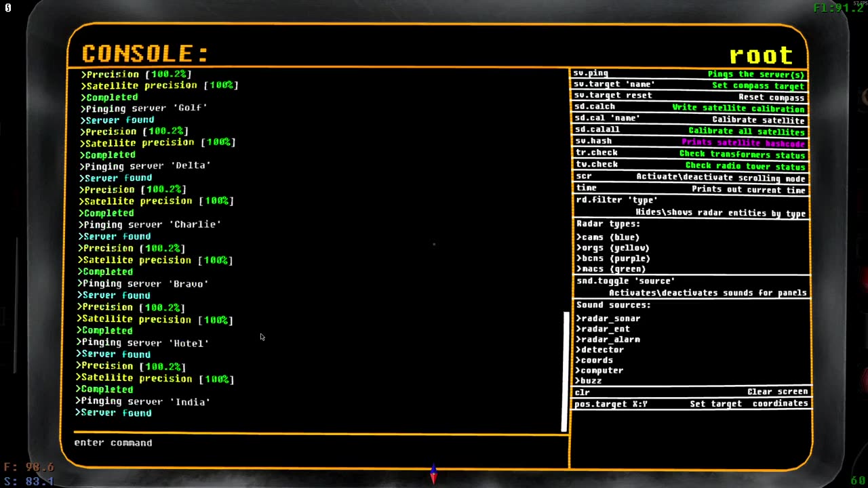Click the sv.hash command entry
Screen dimensions: 868x488
(690, 142)
